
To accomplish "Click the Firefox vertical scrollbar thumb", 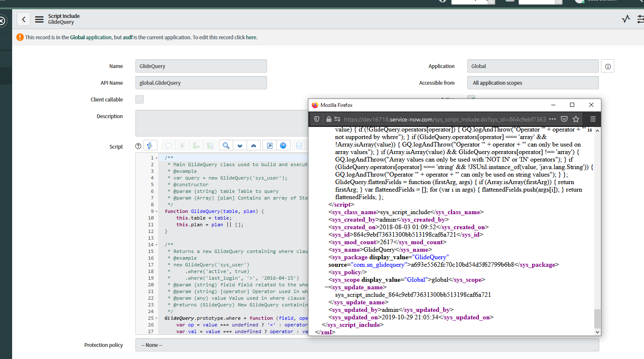I will coord(597,318).
